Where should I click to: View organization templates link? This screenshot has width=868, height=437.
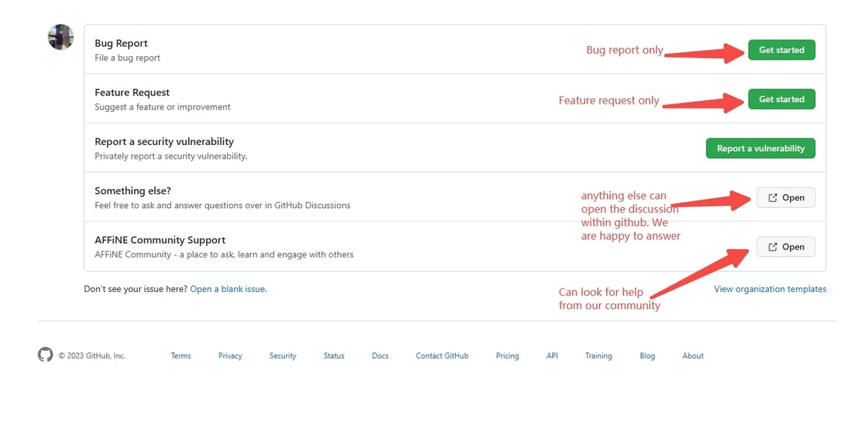click(770, 289)
